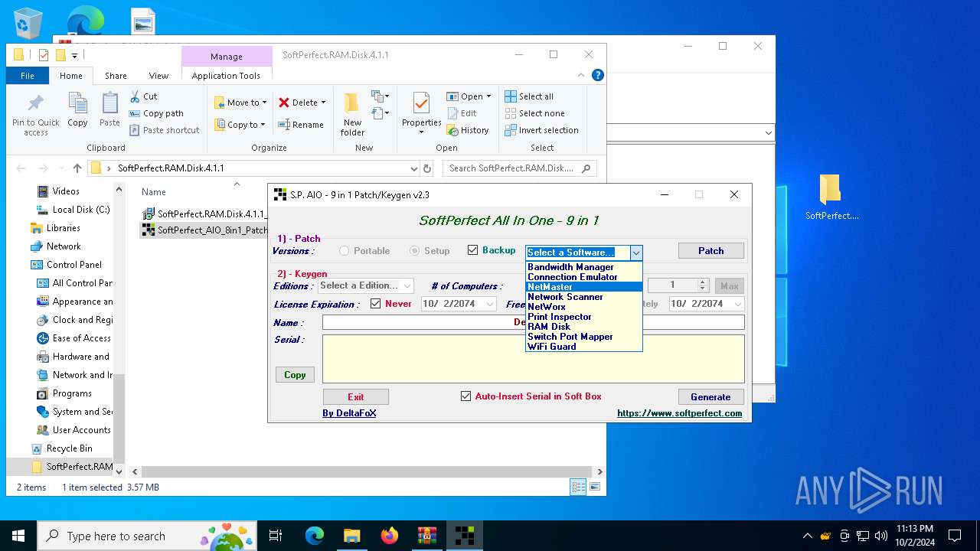Click Select none in ribbon

(534, 113)
